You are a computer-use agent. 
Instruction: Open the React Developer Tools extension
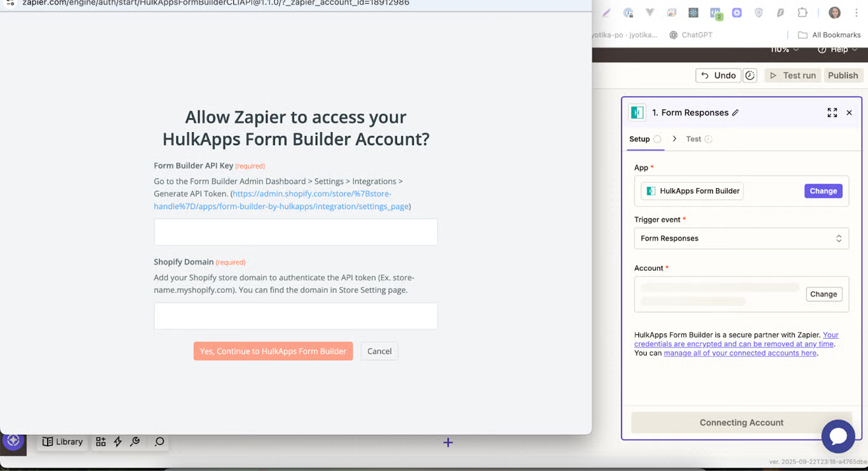(693, 13)
